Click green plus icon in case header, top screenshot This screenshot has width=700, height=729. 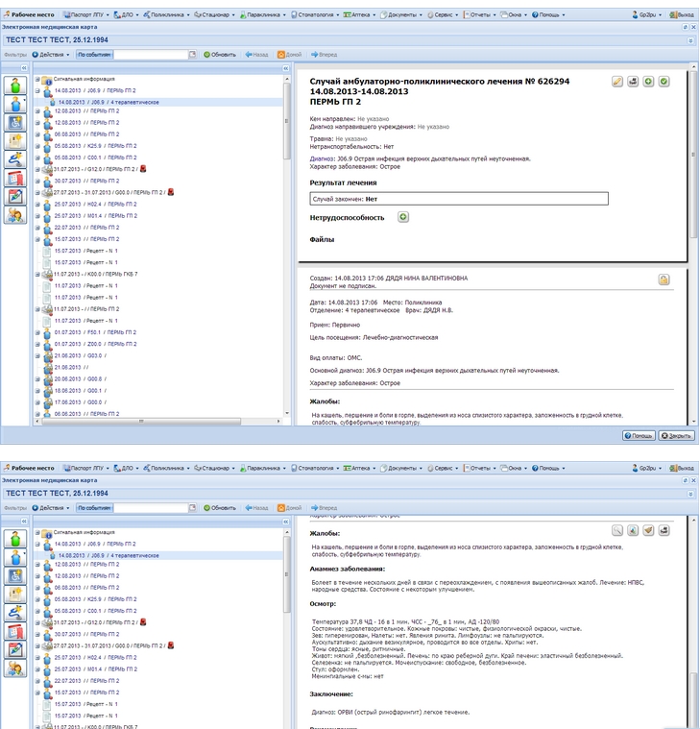coord(648,82)
